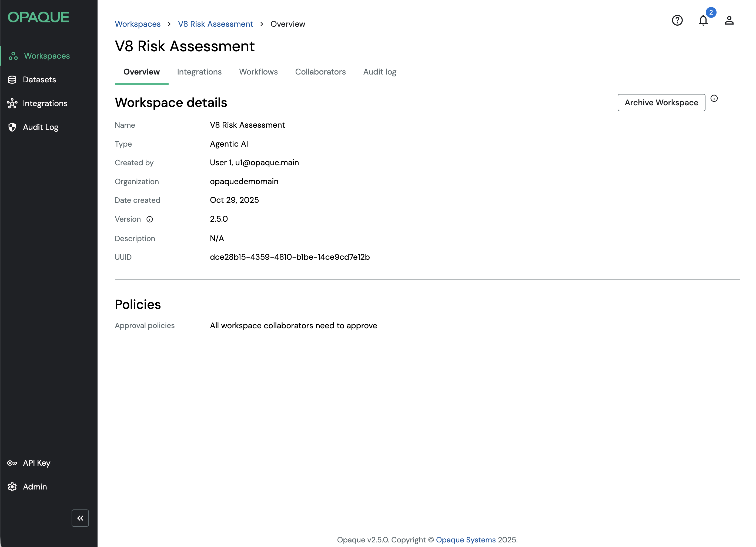
Task: Open the notifications bell icon
Action: pos(703,20)
